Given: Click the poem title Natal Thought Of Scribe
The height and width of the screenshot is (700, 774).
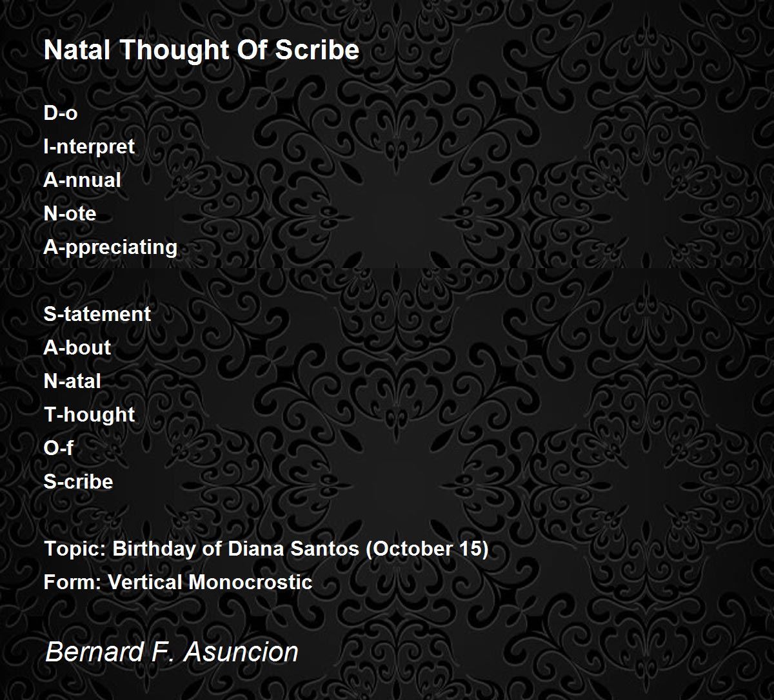Looking at the screenshot, I should click(201, 50).
